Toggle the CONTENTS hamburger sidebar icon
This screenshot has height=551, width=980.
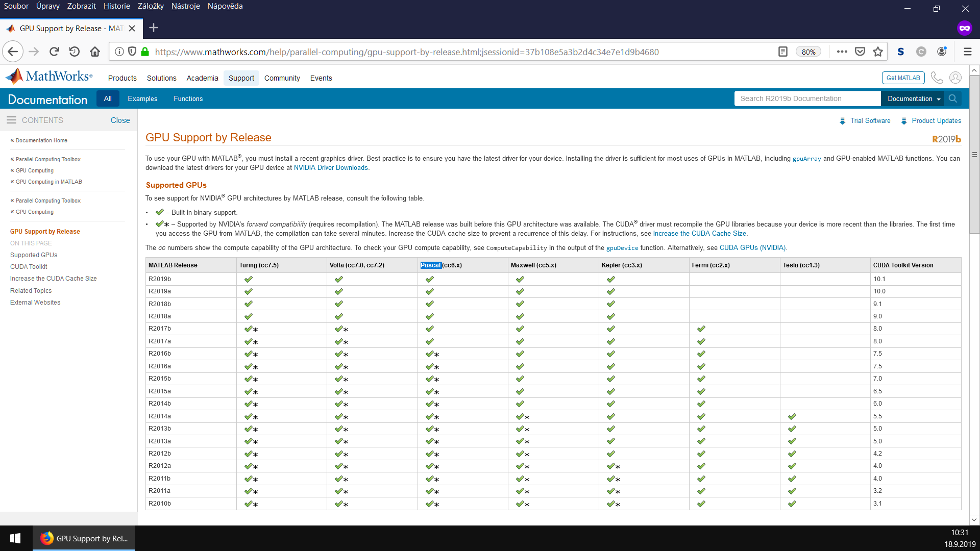[x=11, y=120]
